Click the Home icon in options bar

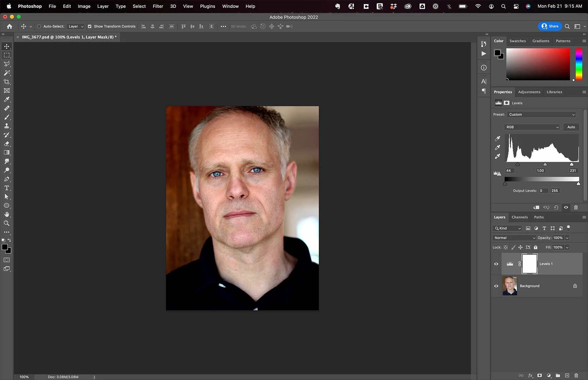[10, 26]
